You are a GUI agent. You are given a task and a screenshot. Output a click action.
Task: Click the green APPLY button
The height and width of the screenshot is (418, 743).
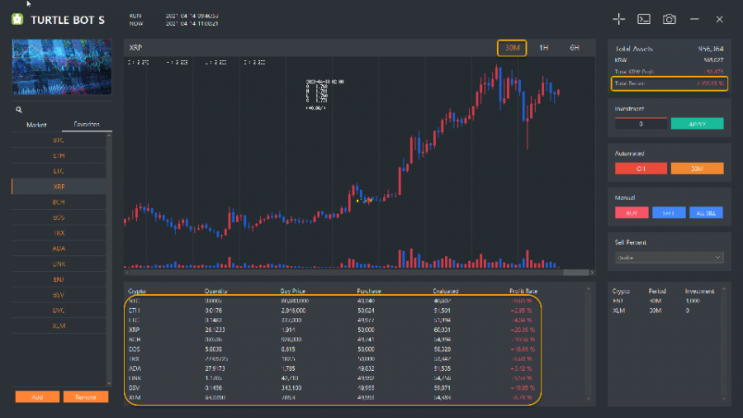click(697, 124)
